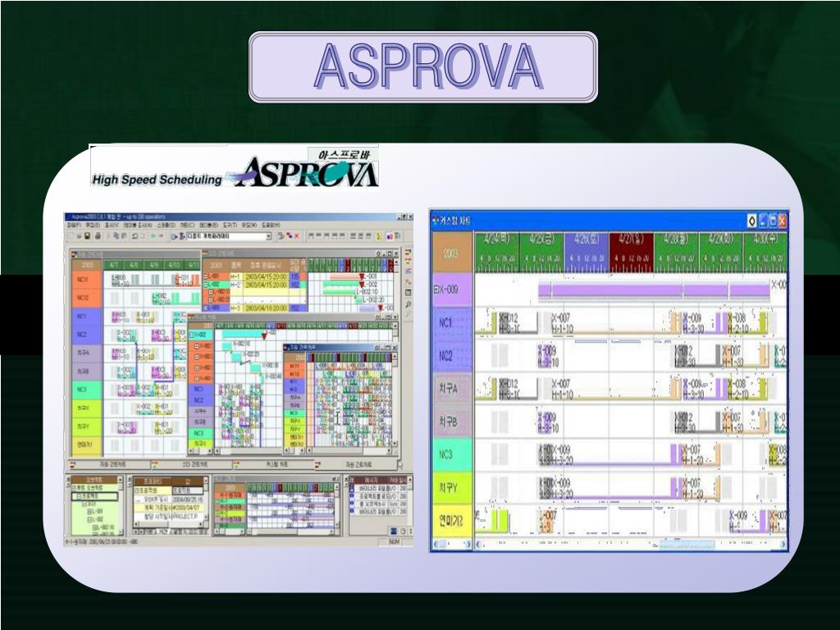Open the 스케줄(S) menu
Image resolution: width=840 pixels, height=630 pixels.
(166, 226)
